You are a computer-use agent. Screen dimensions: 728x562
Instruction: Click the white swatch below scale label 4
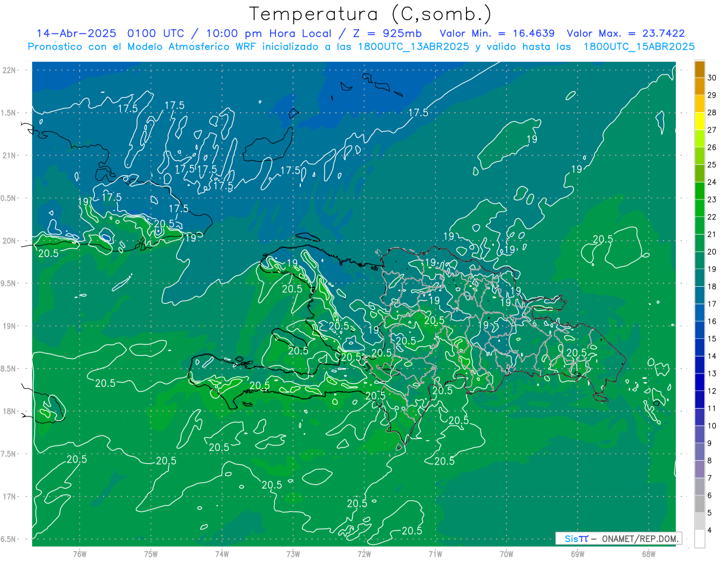pyautogui.click(x=699, y=539)
